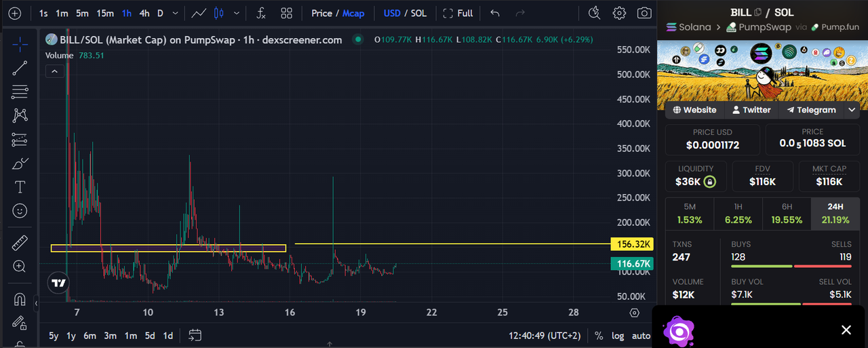Image resolution: width=868 pixels, height=348 pixels.
Task: Toggle the log scale option
Action: pyautogui.click(x=618, y=336)
